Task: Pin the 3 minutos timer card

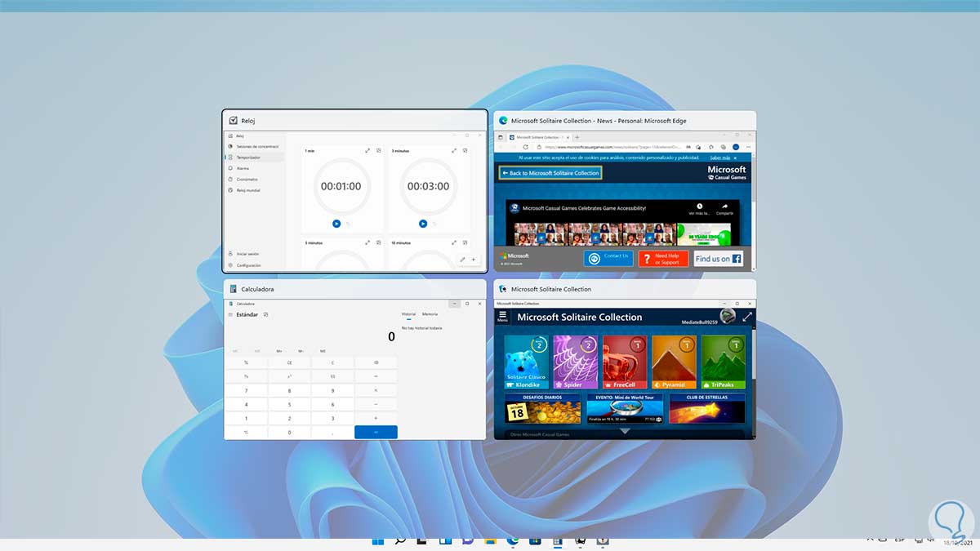Action: click(465, 151)
